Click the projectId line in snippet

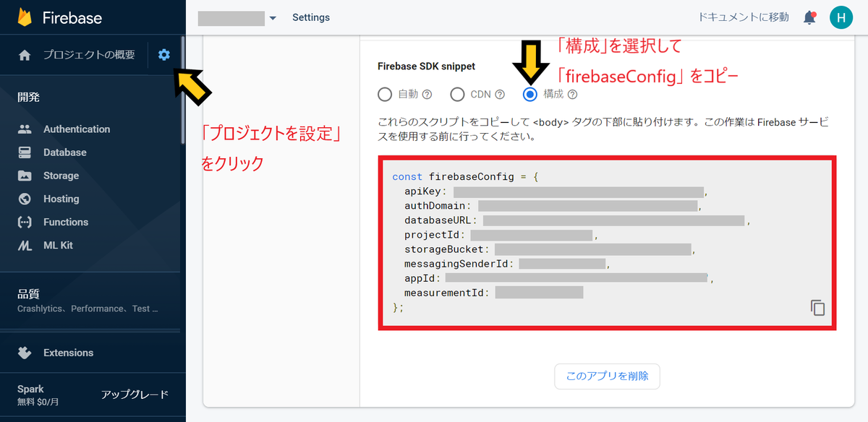501,235
